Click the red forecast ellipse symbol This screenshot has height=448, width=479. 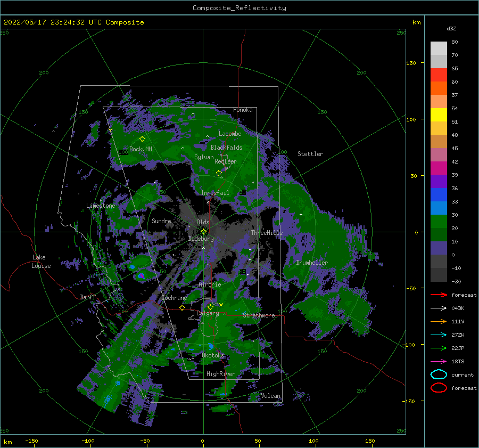tap(439, 388)
